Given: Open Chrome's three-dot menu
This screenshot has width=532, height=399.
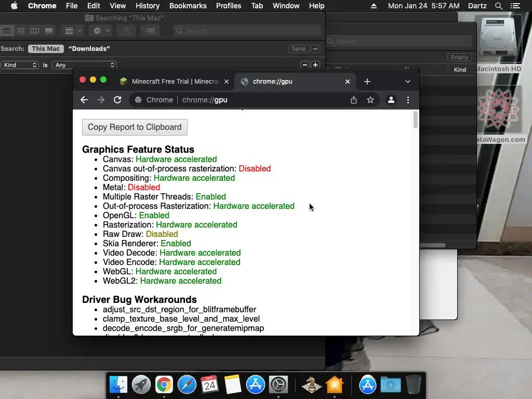Looking at the screenshot, I should click(x=408, y=100).
